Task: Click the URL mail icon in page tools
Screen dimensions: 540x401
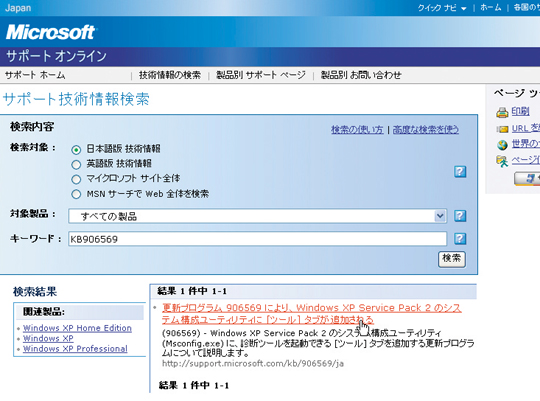Action: (502, 129)
